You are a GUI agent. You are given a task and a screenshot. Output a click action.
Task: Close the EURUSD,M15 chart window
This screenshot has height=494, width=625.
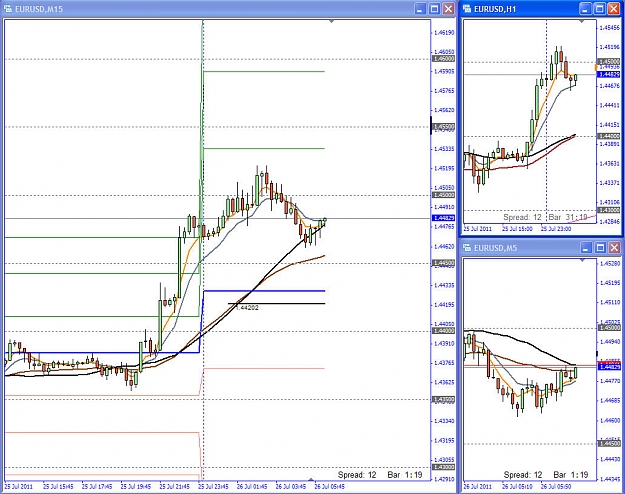[449, 9]
